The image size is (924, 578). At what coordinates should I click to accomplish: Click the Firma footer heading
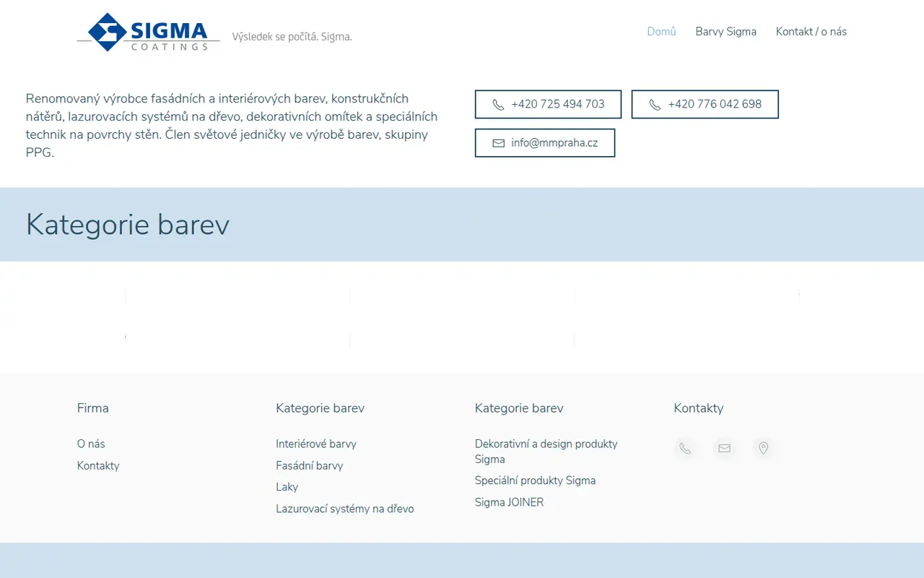93,408
